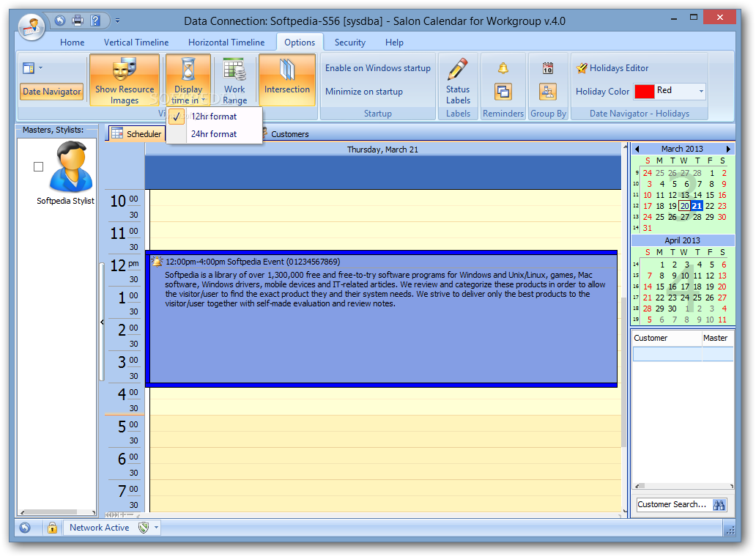
Task: Select 12hr format menu entry
Action: click(214, 117)
